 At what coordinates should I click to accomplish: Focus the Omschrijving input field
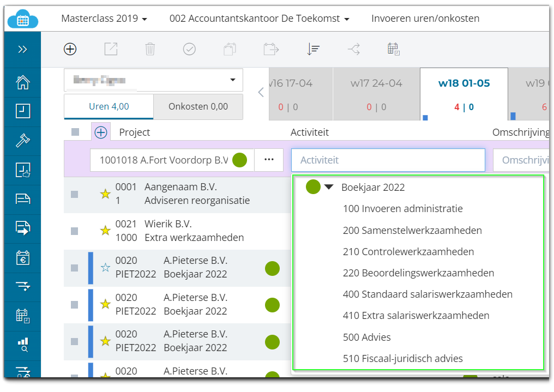pyautogui.click(x=521, y=160)
